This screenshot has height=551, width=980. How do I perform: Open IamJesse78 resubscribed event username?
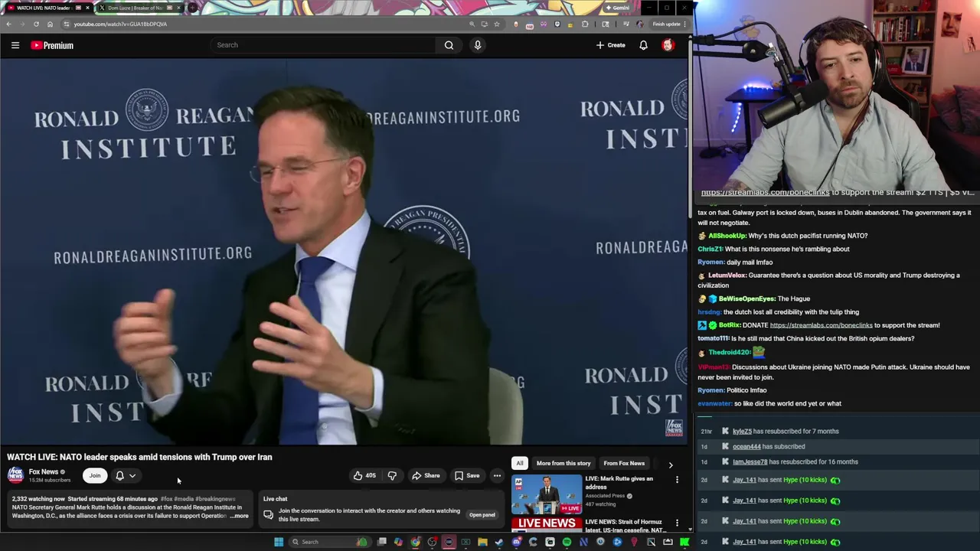click(750, 462)
